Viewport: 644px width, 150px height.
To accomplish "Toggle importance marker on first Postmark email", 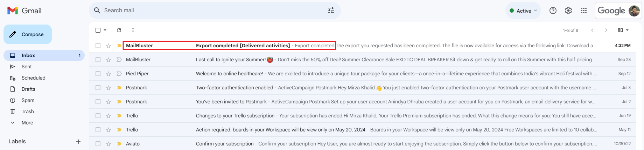I will 119,88.
